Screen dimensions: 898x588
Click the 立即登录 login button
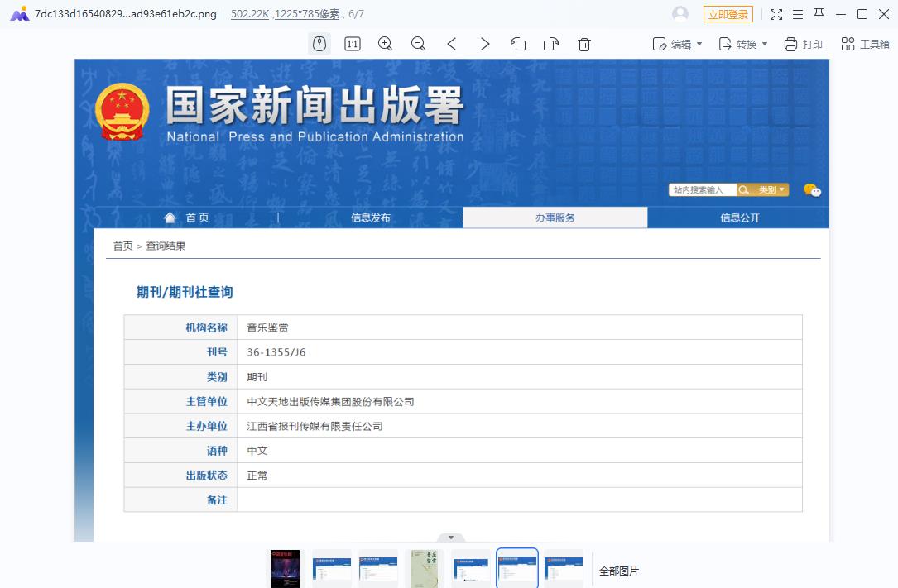click(728, 14)
